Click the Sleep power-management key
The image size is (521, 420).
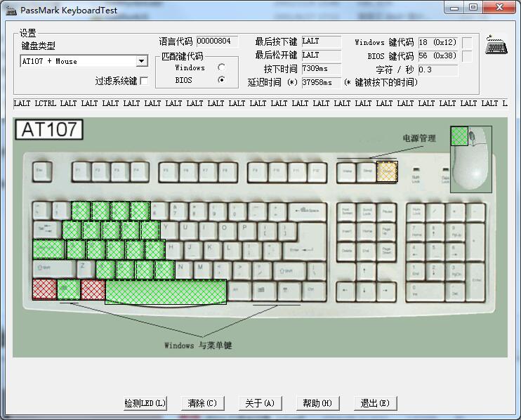(367, 172)
